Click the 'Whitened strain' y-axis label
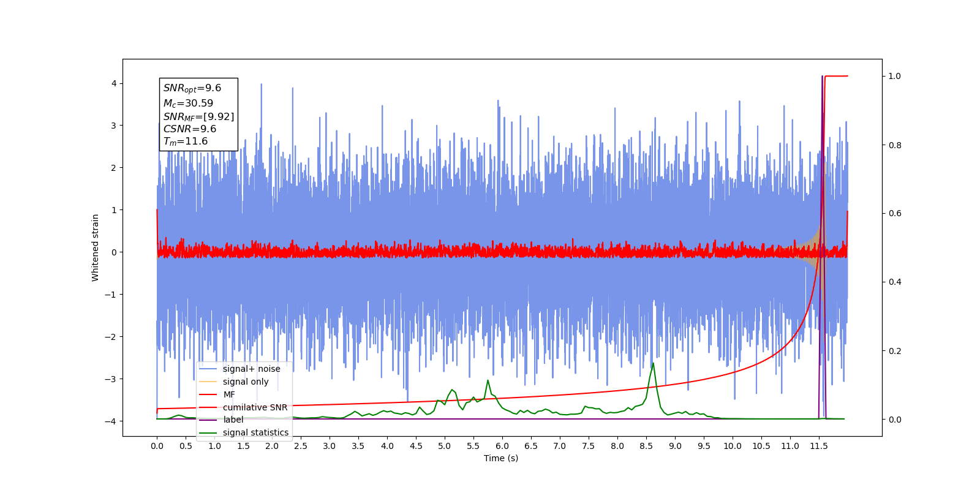Viewport: 980px width, 490px height. pos(95,247)
